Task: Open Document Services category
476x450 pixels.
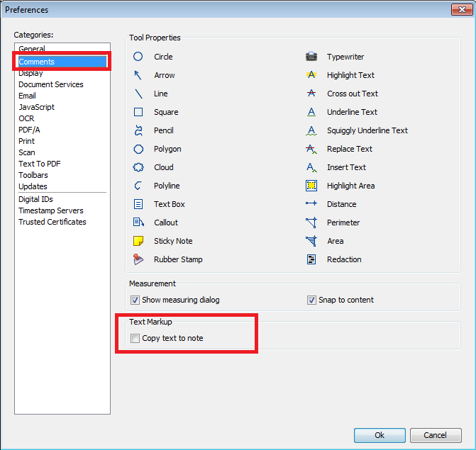Action: click(50, 84)
